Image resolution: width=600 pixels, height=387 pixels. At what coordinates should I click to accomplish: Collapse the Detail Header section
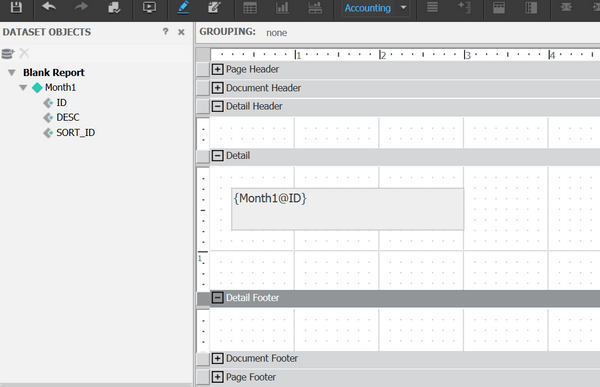pyautogui.click(x=217, y=106)
